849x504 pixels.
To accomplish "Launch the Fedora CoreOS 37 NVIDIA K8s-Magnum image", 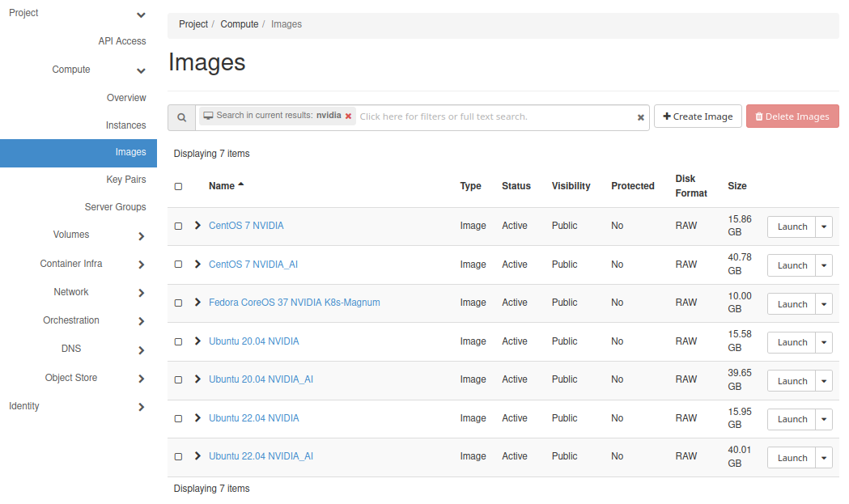I will click(792, 304).
